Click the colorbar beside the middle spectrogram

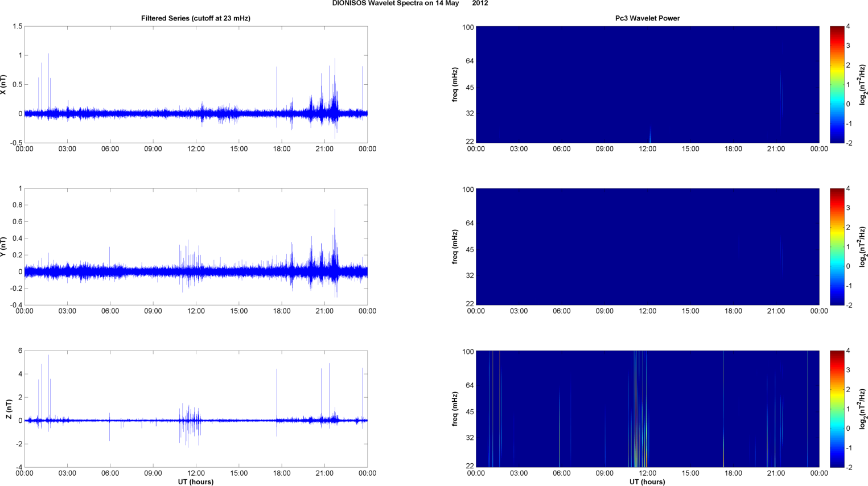(837, 246)
